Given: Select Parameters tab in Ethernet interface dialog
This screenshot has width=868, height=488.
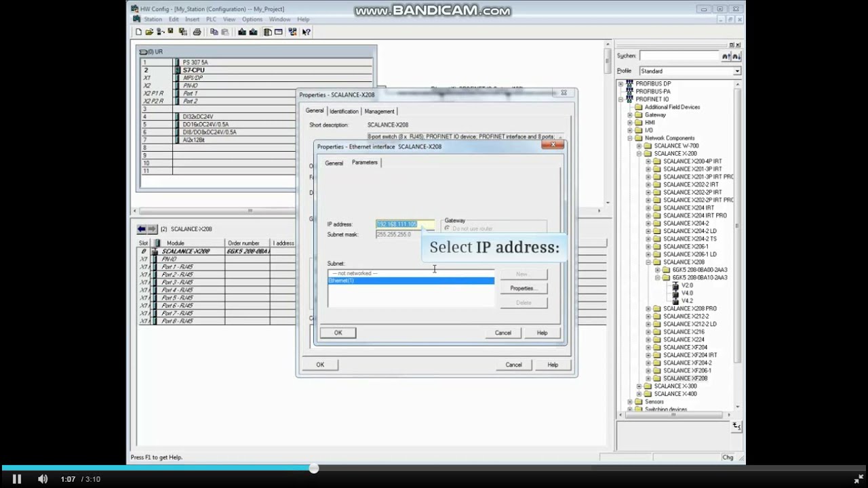Looking at the screenshot, I should 365,163.
